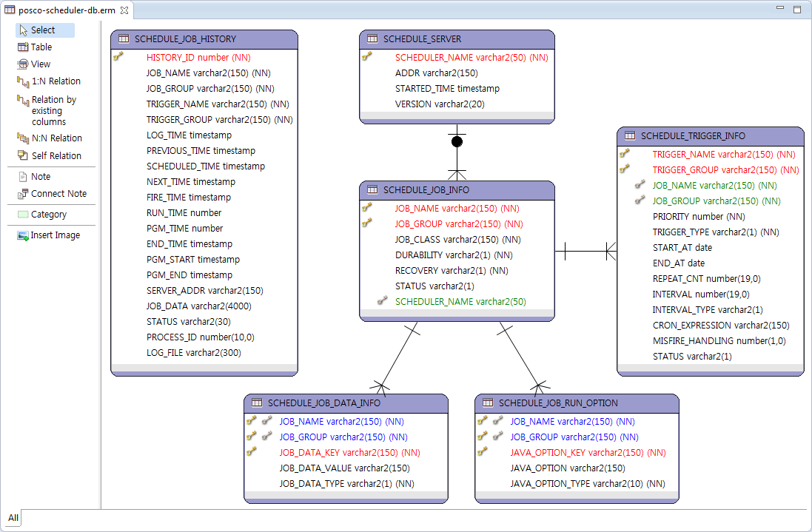Click the SCHEDULE_JOB_DATA_INFO table icon
This screenshot has height=532, width=812.
[257, 403]
